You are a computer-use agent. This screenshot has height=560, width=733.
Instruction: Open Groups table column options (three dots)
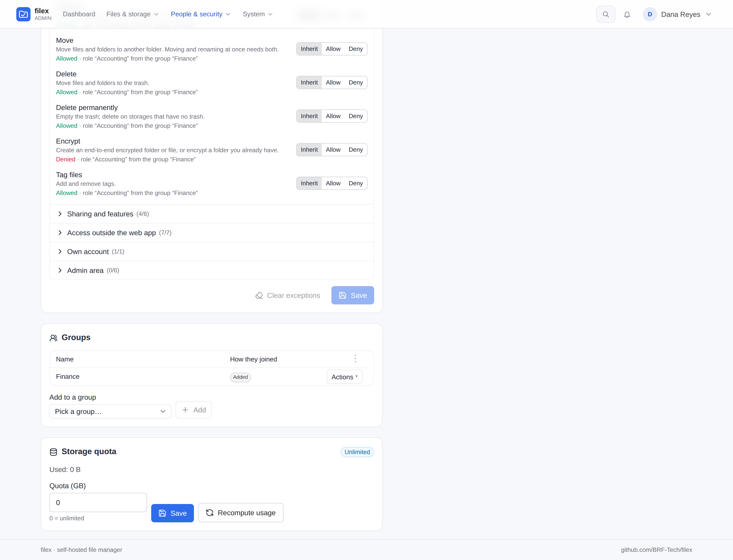[355, 359]
